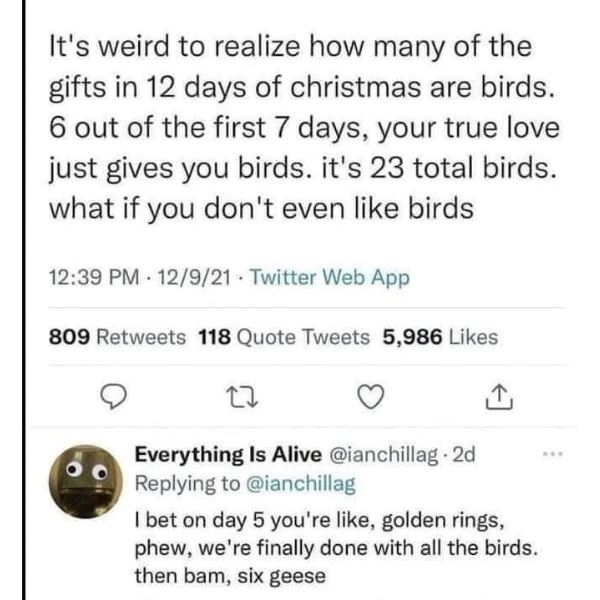
Task: Click the phrase "then bam, six geese"
Action: [228, 576]
